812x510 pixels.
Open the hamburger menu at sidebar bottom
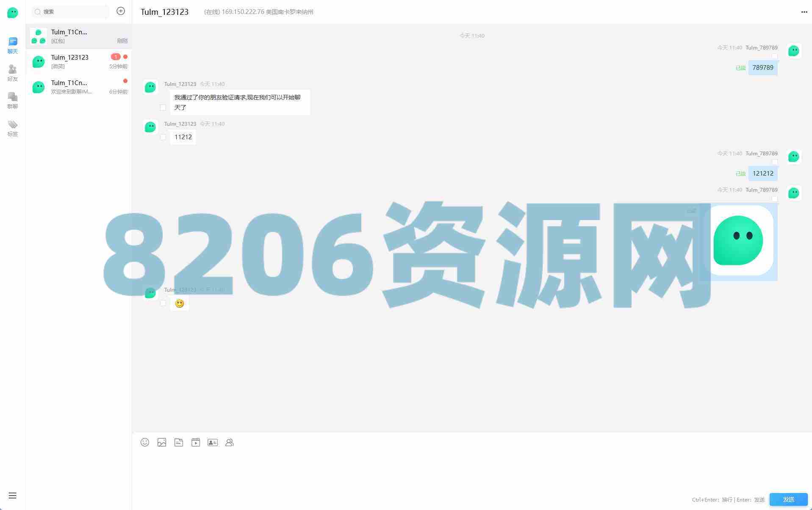tap(12, 496)
